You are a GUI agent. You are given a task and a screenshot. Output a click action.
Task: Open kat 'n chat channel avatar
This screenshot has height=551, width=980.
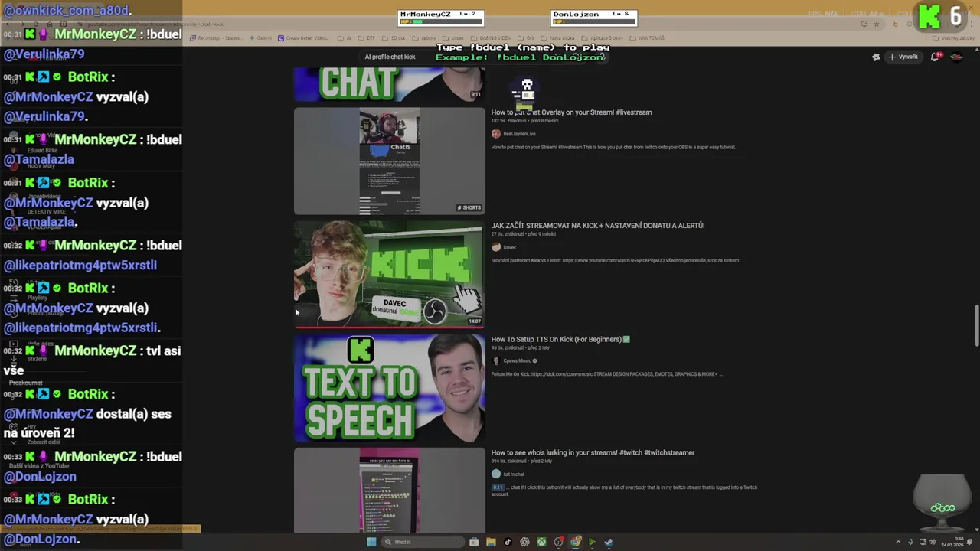495,474
